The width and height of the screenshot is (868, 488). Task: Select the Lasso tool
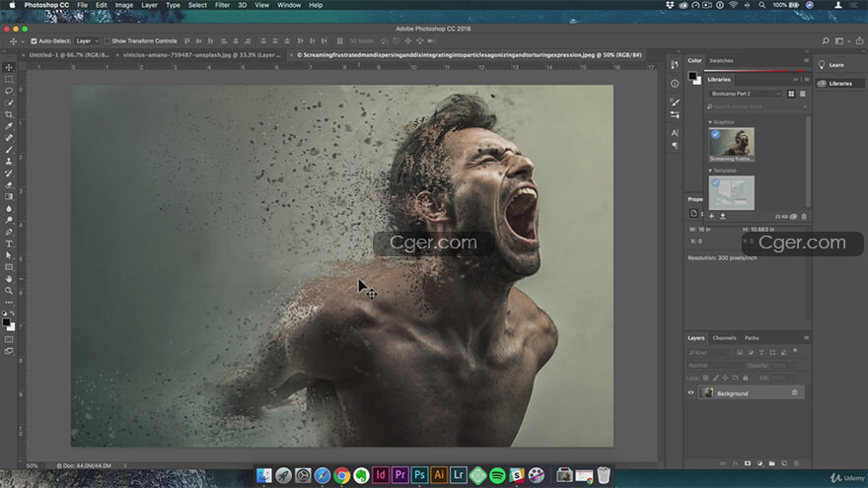point(8,91)
